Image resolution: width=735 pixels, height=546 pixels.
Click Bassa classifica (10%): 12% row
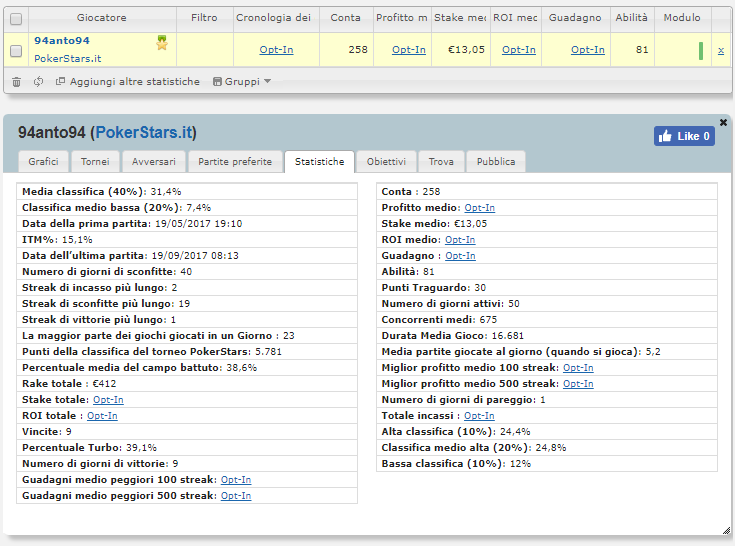pyautogui.click(x=547, y=464)
